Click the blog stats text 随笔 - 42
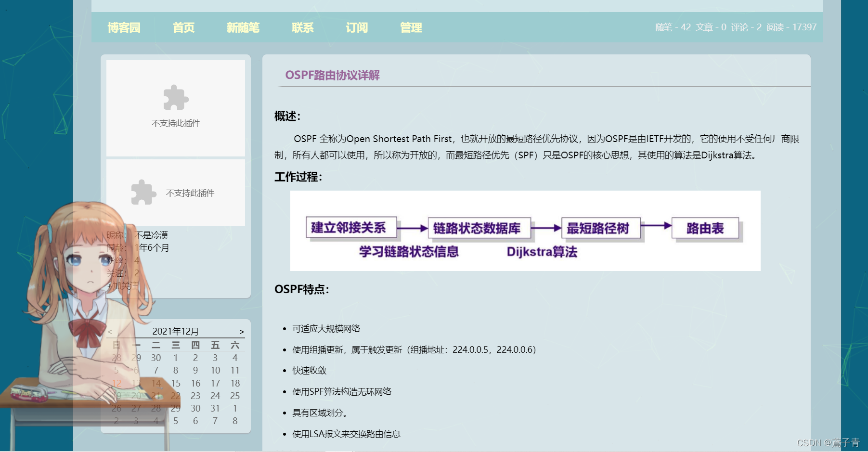This screenshot has height=452, width=868. [x=673, y=27]
